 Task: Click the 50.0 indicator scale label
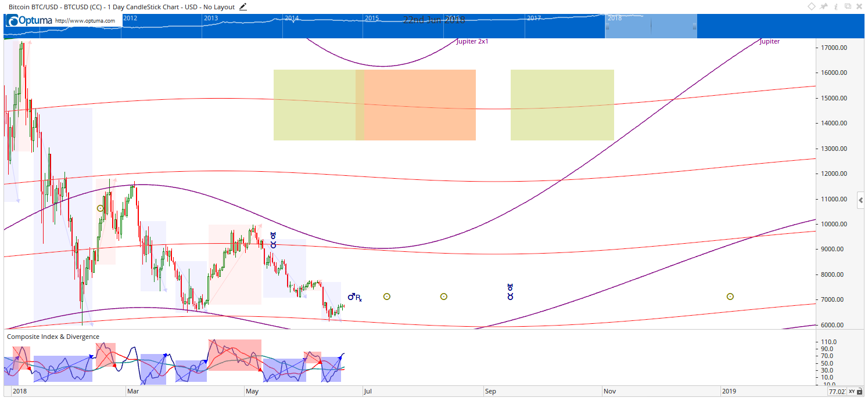(828, 363)
